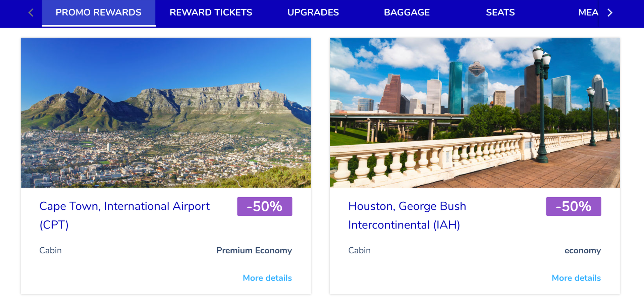
Task: Click the Cape Town, International Airport title link
Action: pos(124,206)
